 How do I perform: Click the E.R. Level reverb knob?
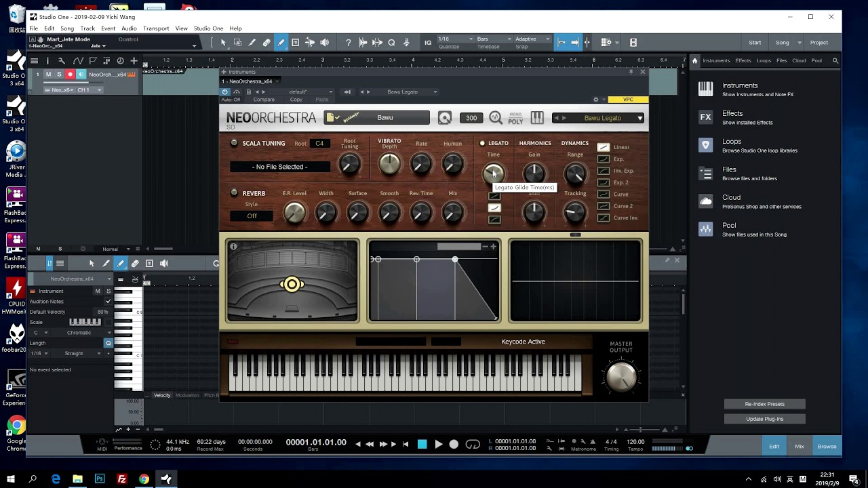pos(294,213)
